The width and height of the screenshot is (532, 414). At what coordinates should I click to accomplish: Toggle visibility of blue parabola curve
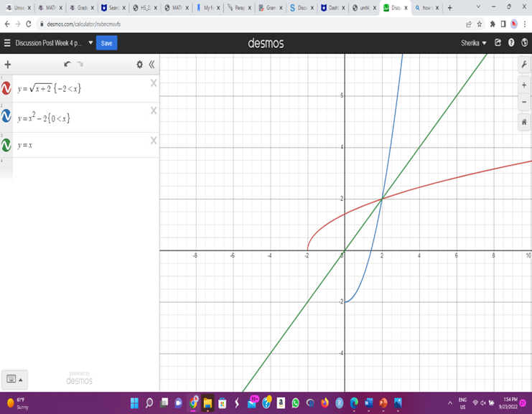(6, 116)
